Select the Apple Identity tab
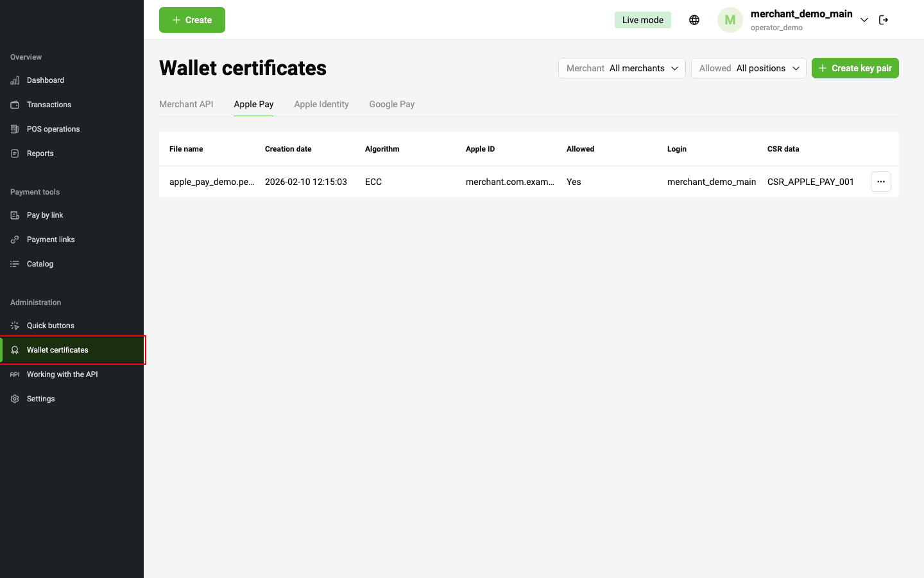 click(x=321, y=104)
